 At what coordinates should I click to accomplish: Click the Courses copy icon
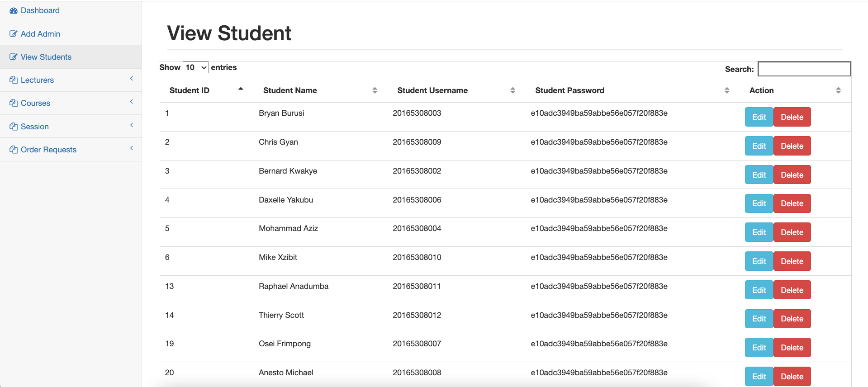[x=14, y=103]
